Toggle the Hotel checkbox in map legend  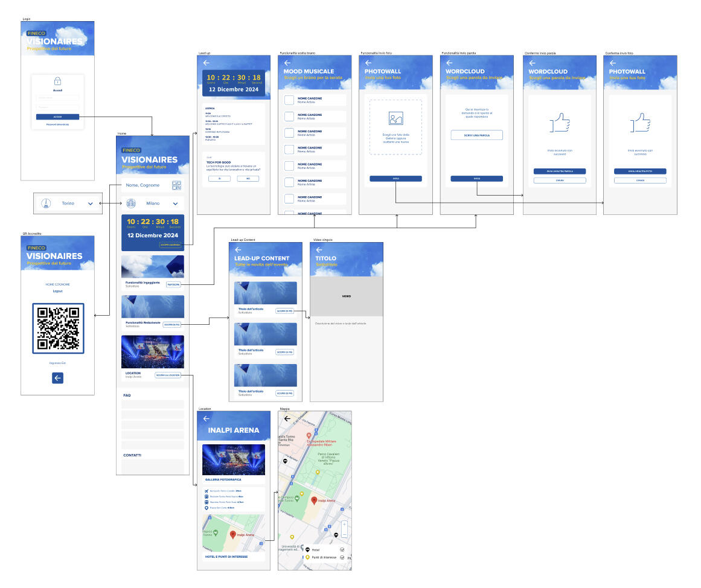(342, 550)
